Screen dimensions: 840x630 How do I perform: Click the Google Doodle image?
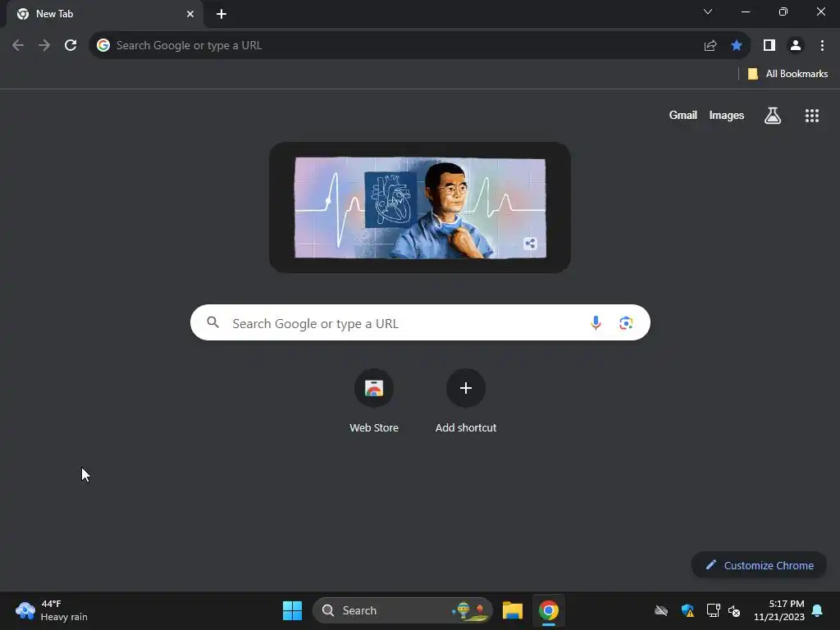click(420, 208)
